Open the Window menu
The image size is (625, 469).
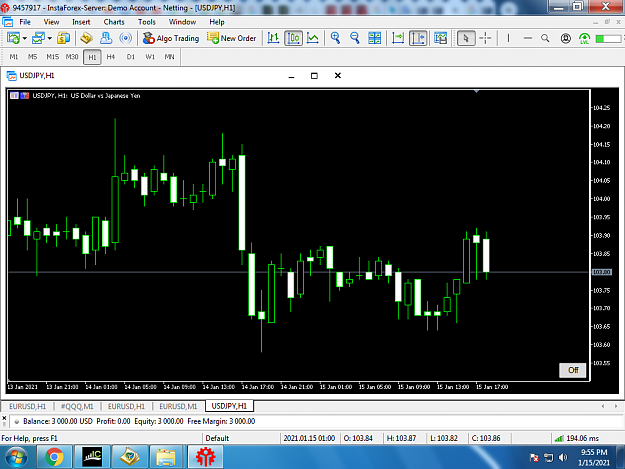[x=182, y=22]
